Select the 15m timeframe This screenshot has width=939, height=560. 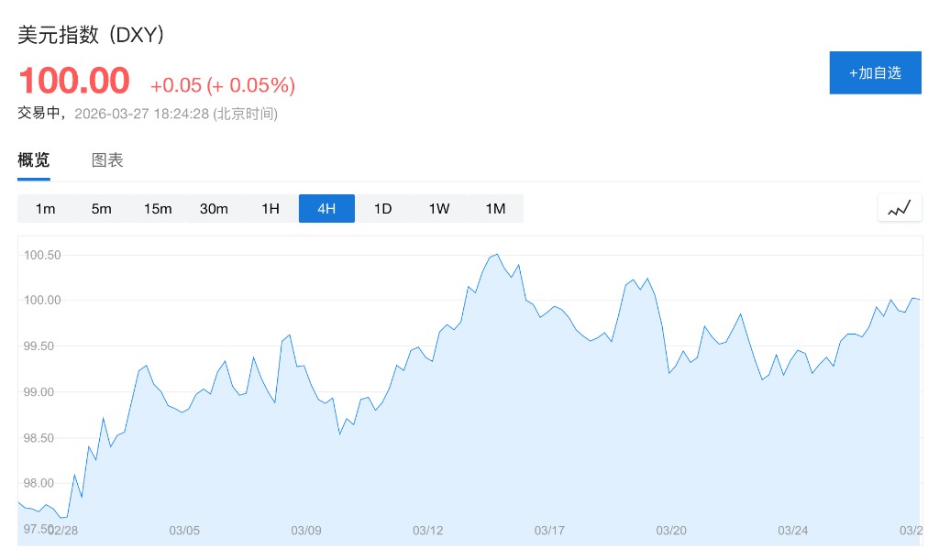coord(158,209)
